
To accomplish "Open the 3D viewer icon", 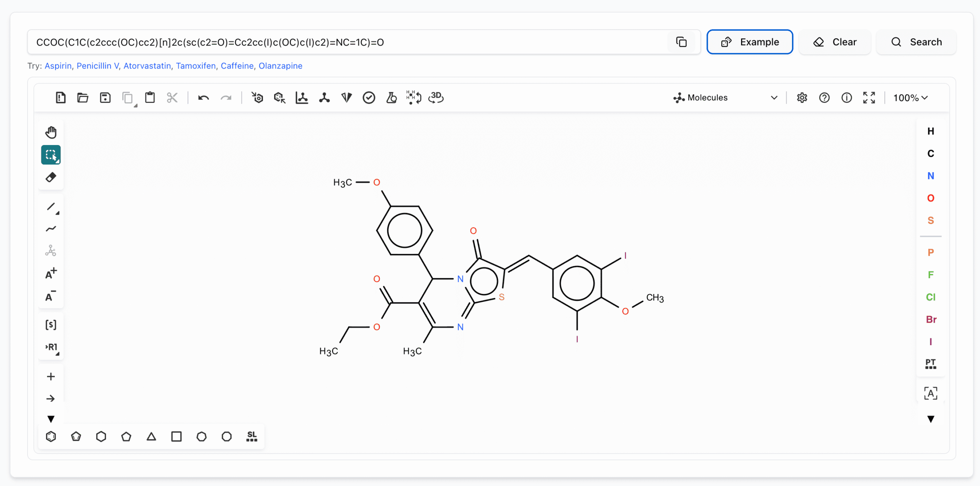I will pos(436,98).
